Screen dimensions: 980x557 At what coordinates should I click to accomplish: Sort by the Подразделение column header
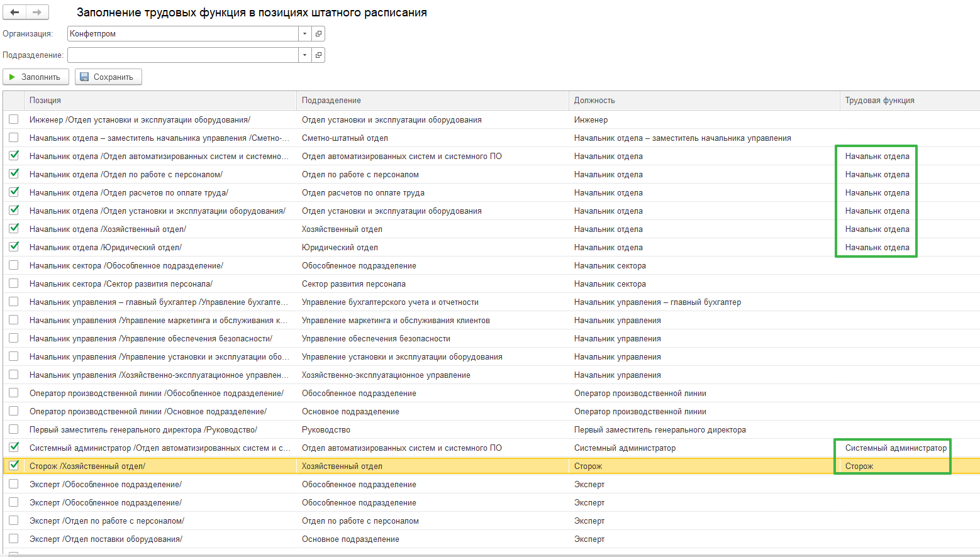pos(432,101)
